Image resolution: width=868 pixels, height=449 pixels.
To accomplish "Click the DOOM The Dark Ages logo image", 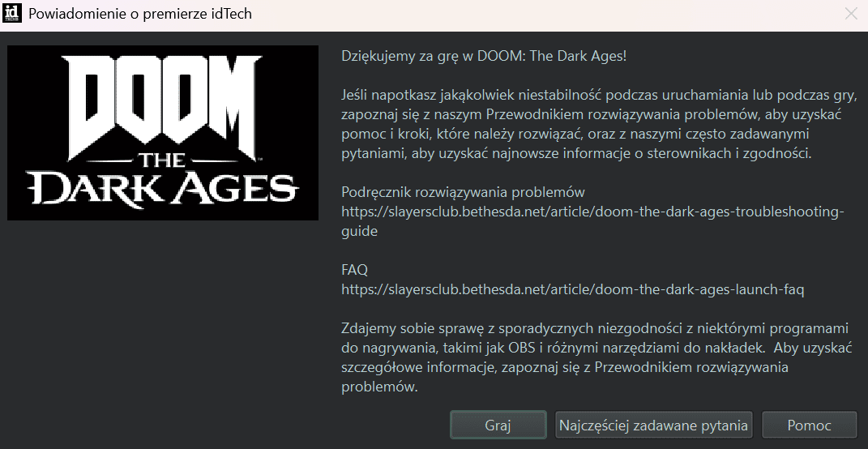I will pyautogui.click(x=163, y=133).
